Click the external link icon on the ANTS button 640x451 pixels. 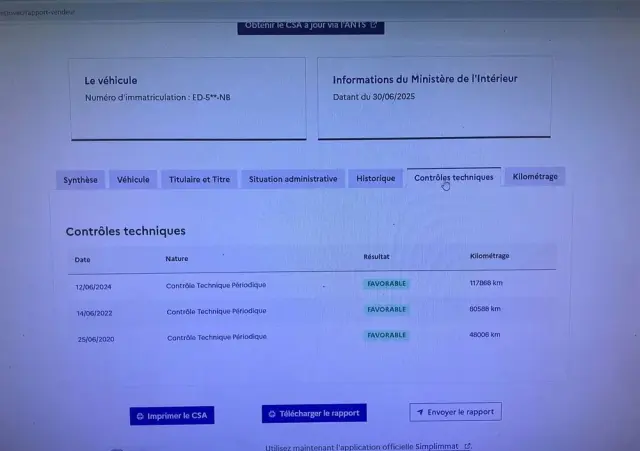pos(374,25)
